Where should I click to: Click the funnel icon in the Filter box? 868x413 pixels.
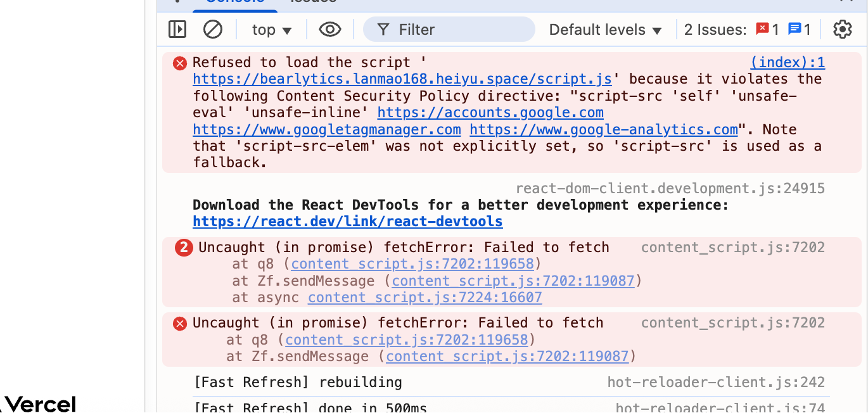coord(383,30)
